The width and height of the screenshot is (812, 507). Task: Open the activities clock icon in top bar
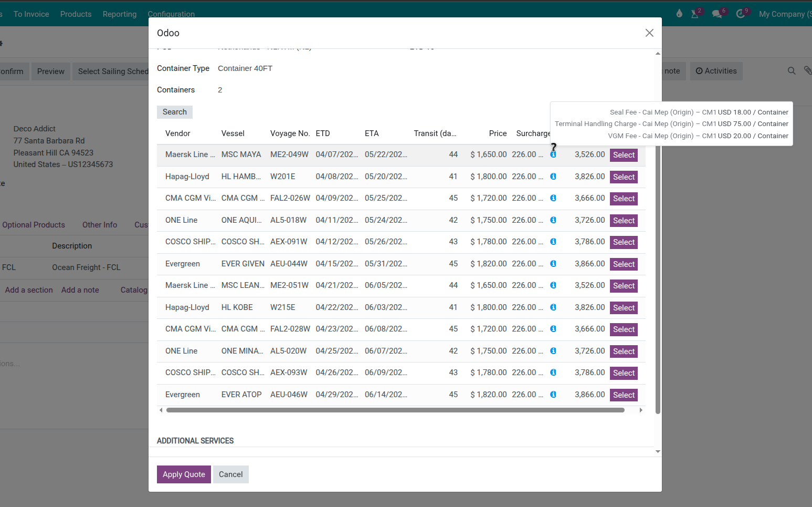pyautogui.click(x=741, y=14)
